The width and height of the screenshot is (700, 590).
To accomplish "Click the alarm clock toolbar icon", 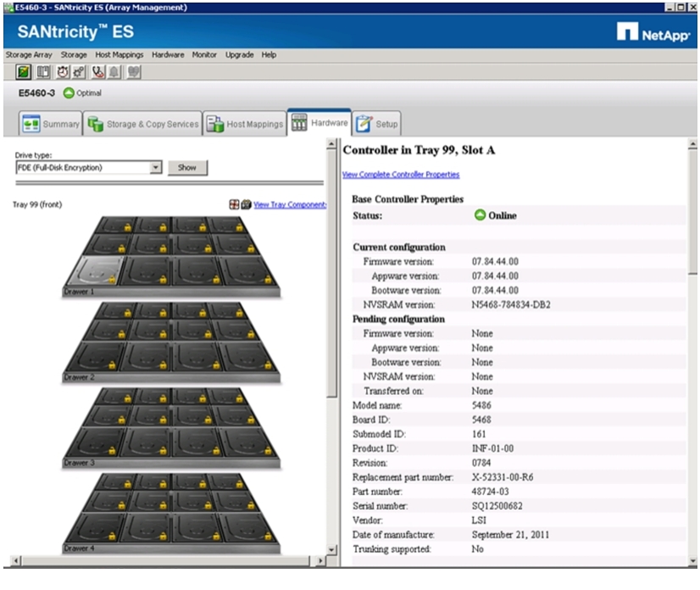I will pos(63,72).
